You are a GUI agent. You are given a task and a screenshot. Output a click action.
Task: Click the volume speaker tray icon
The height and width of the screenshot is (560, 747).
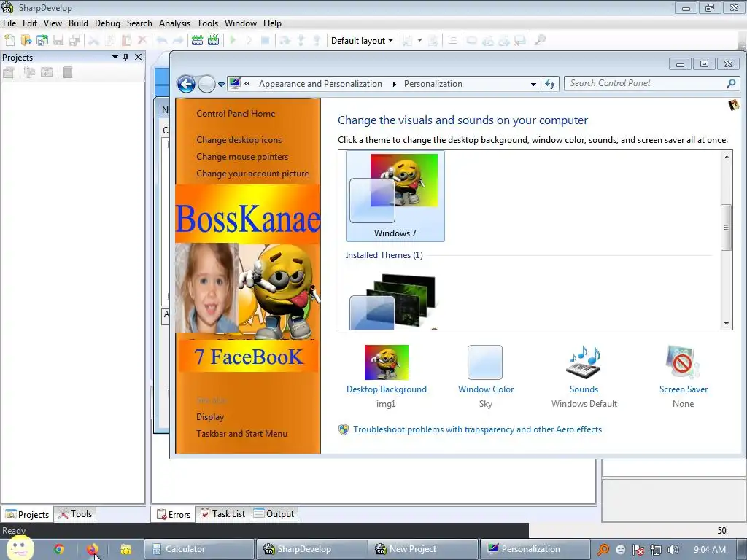click(673, 550)
